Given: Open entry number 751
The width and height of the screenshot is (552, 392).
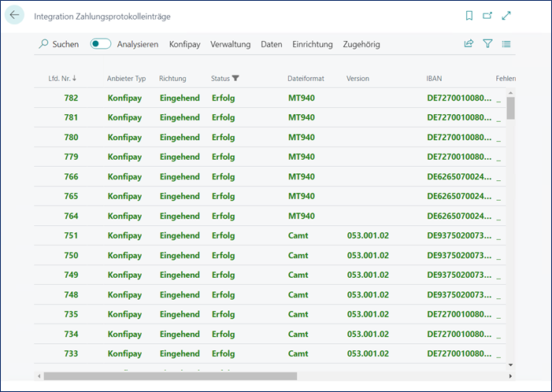Looking at the screenshot, I should click(x=71, y=235).
